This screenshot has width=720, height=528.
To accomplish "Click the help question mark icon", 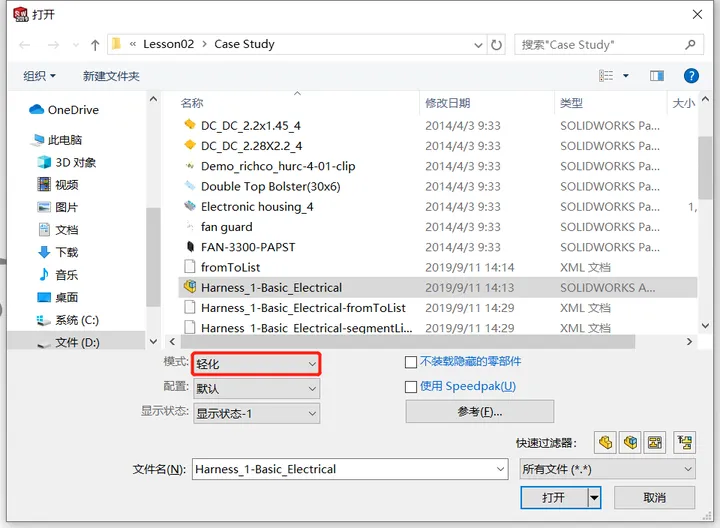I will [x=691, y=76].
